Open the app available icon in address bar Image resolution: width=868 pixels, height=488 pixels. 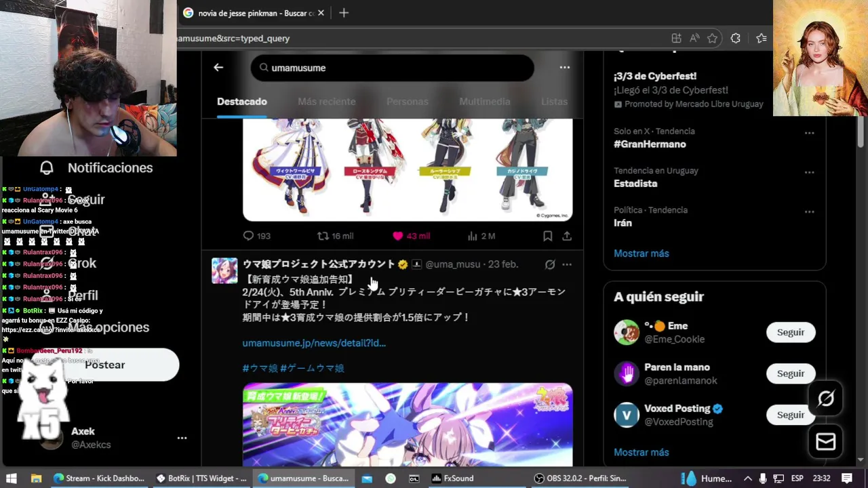676,39
